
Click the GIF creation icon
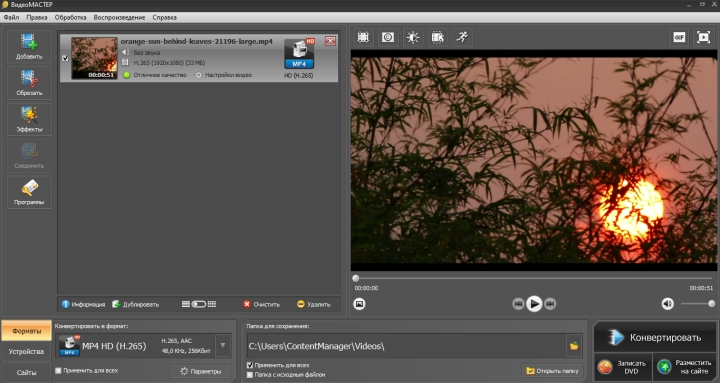point(679,37)
